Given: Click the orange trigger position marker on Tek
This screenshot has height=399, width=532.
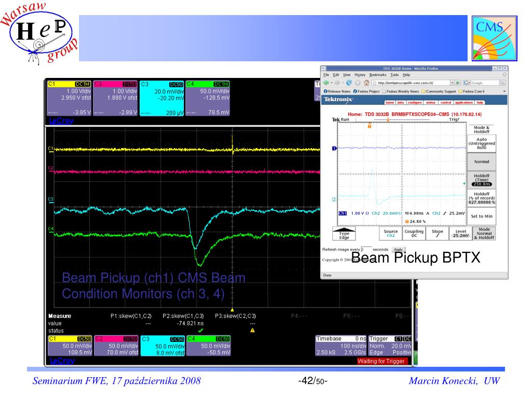Looking at the screenshot, I should [369, 126].
